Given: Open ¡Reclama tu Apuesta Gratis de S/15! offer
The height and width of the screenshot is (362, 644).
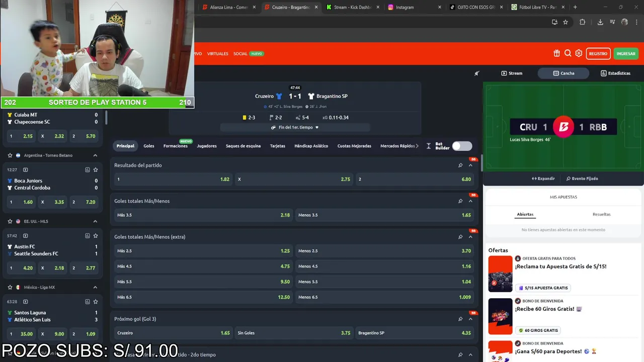Looking at the screenshot, I should click(560, 266).
